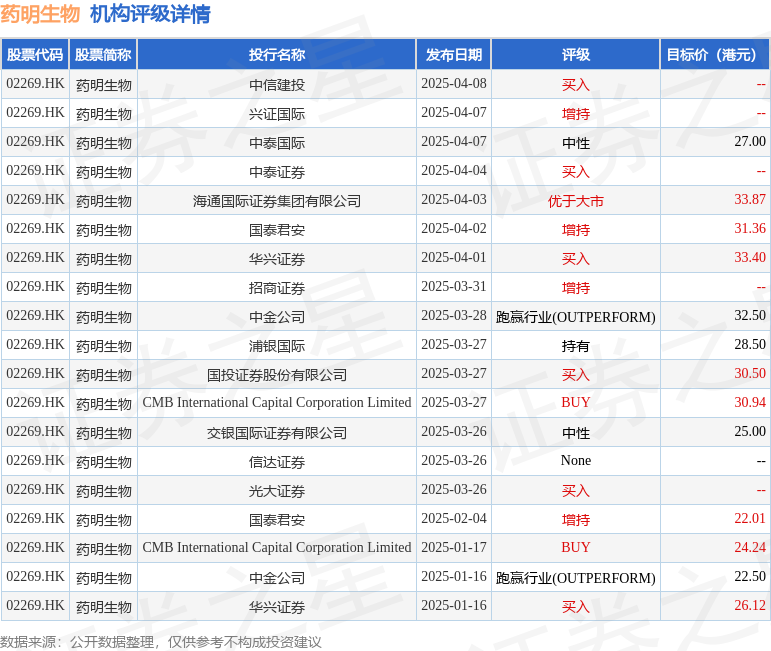Click the date 2025-03-31
The width and height of the screenshot is (771, 651).
click(454, 287)
